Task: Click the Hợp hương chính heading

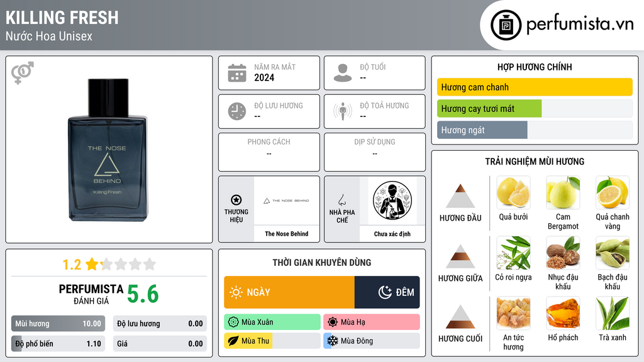Action: [x=535, y=67]
